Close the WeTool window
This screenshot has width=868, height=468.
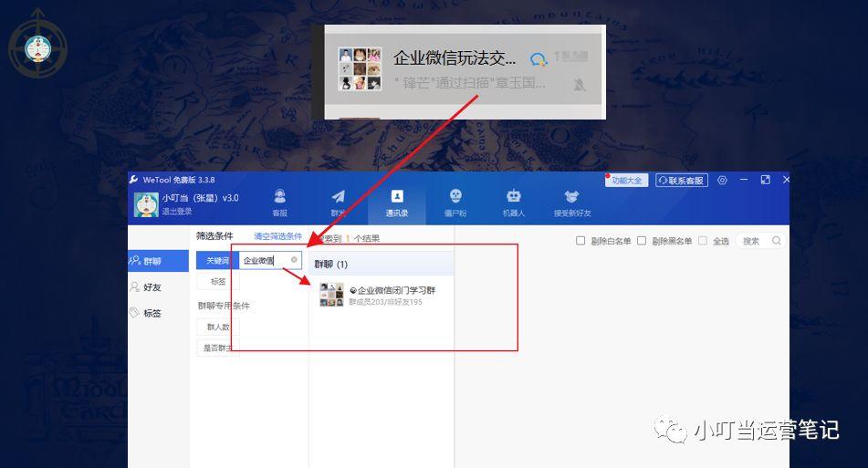(x=786, y=180)
